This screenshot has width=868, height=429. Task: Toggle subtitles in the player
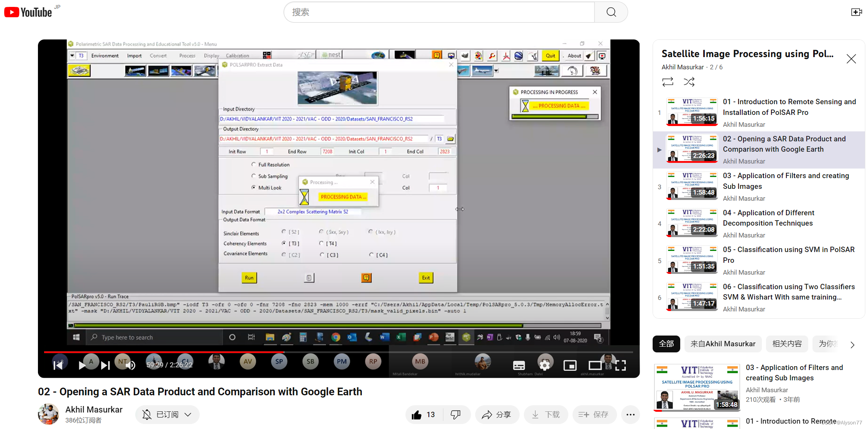click(x=519, y=365)
